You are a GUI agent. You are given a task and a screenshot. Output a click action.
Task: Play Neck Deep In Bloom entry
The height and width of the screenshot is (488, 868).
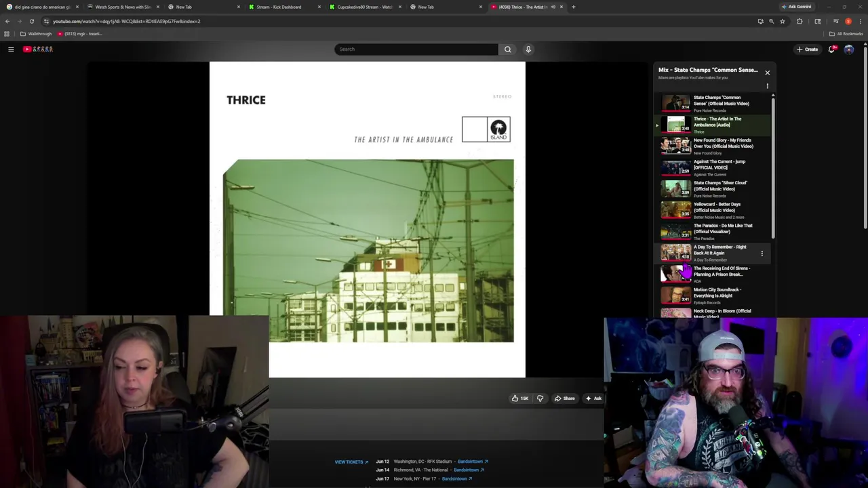point(713,312)
